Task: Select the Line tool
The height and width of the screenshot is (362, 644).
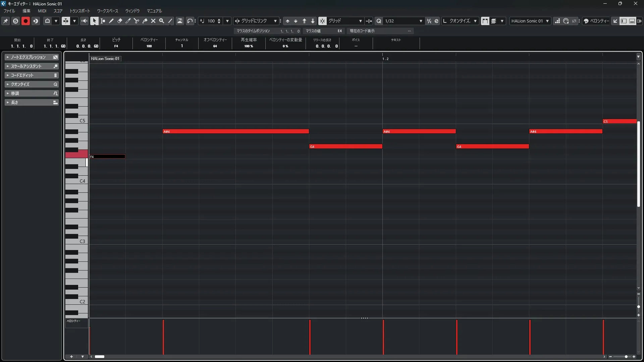Action: coord(170,21)
